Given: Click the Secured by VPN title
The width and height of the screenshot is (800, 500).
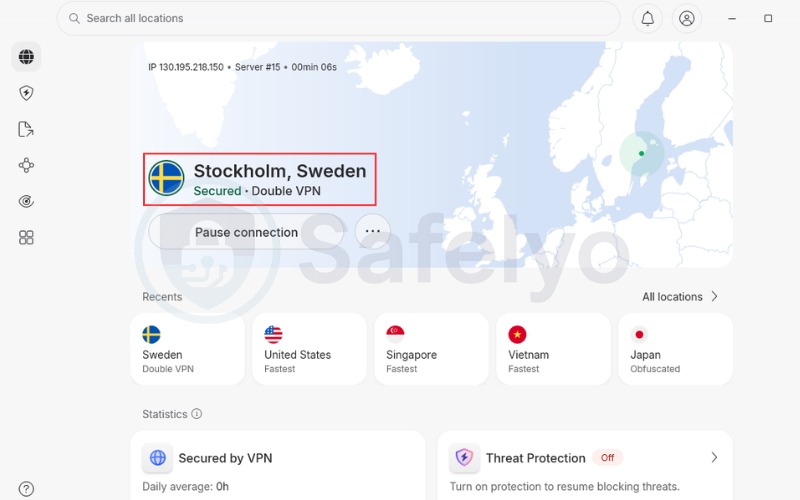Looking at the screenshot, I should [x=225, y=458].
